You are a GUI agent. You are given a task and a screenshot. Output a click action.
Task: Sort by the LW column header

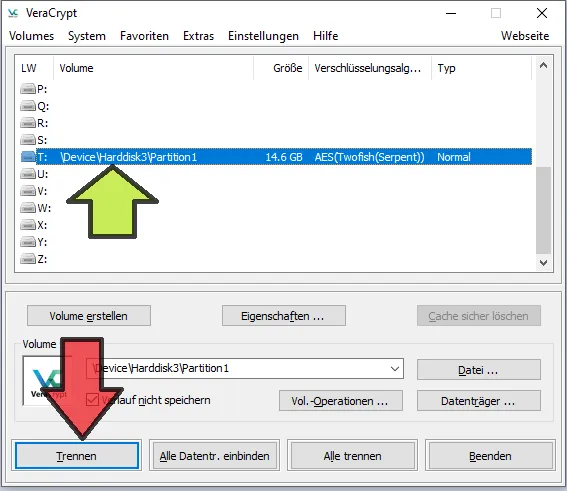[x=34, y=68]
